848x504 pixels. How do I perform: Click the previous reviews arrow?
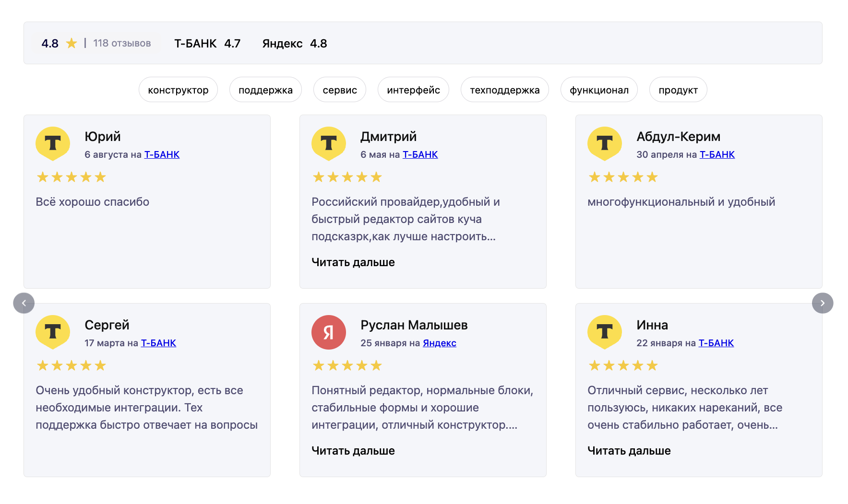click(24, 303)
